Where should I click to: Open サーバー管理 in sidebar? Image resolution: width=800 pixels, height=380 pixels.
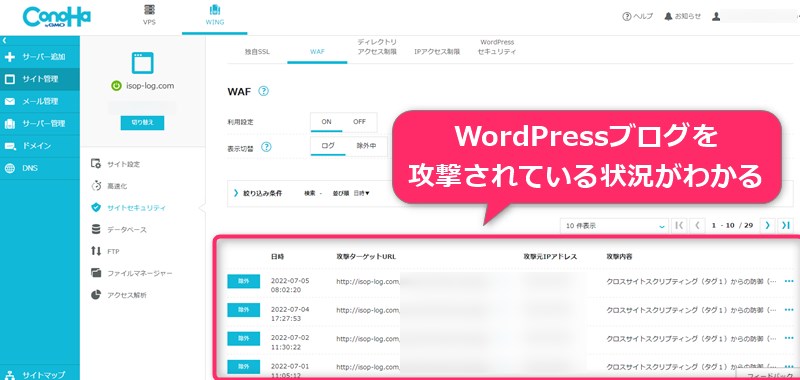[x=40, y=123]
